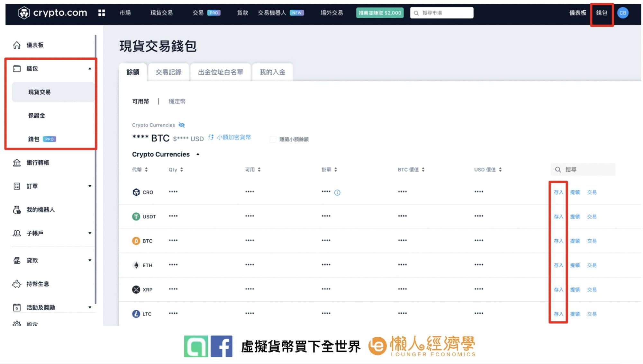Sort by 代幣 column arrows

(146, 169)
